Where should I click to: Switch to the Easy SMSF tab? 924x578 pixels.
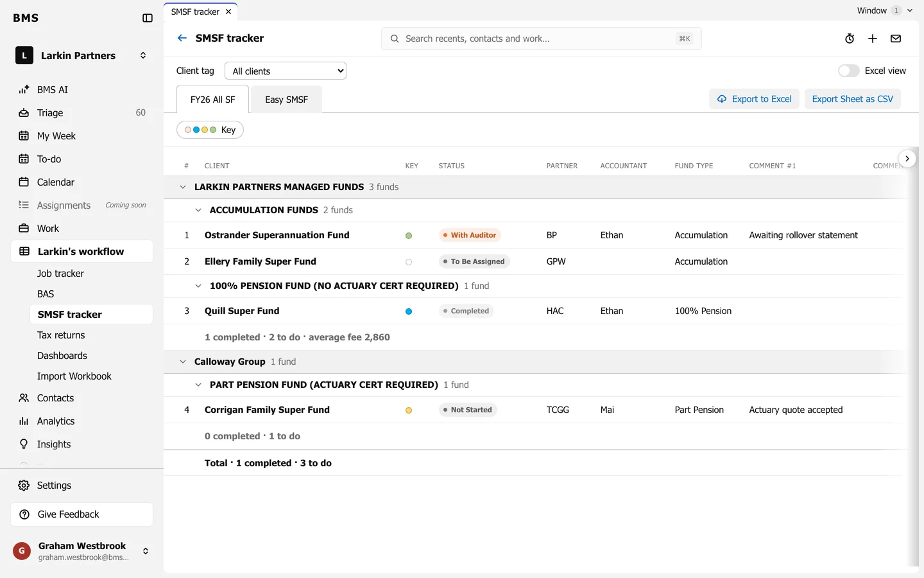[286, 100]
